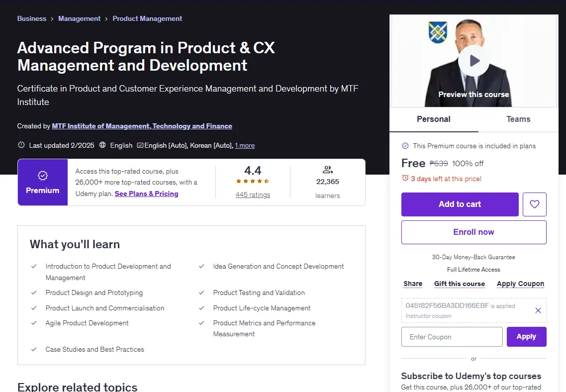Click checkmark beside Introduction to Product Development
The width and height of the screenshot is (566, 392).
34,266
